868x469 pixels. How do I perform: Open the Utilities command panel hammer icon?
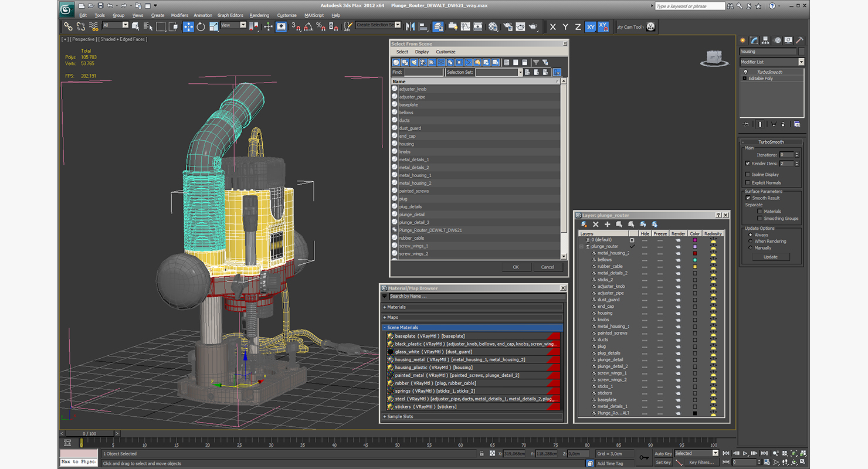coord(799,40)
